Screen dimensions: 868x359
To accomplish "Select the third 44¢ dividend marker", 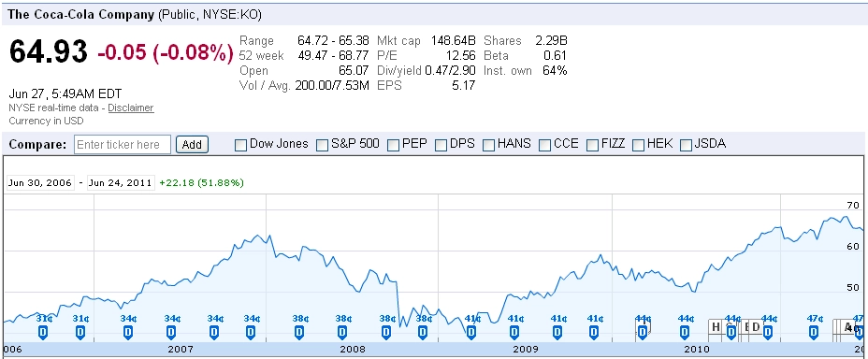I will click(x=731, y=333).
